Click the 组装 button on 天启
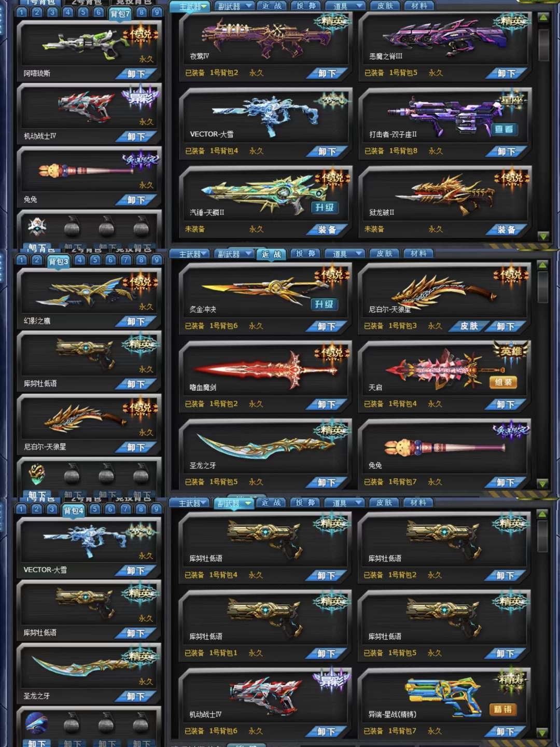560x747 pixels. pyautogui.click(x=503, y=382)
